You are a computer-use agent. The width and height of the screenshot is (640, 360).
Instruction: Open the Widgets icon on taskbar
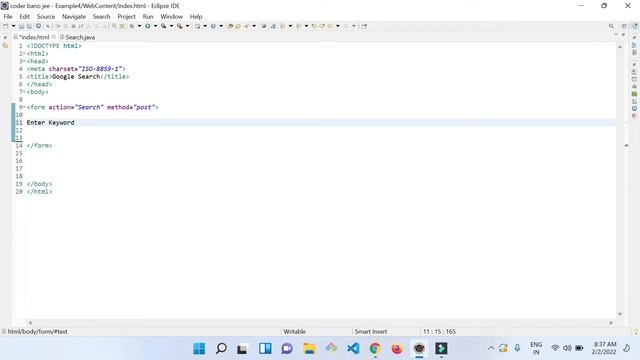(x=265, y=349)
